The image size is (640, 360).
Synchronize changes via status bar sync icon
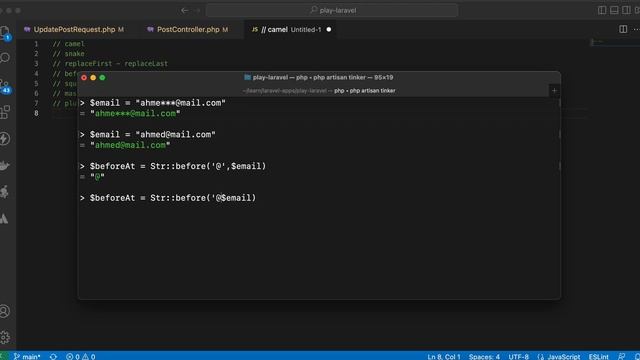pos(53,356)
